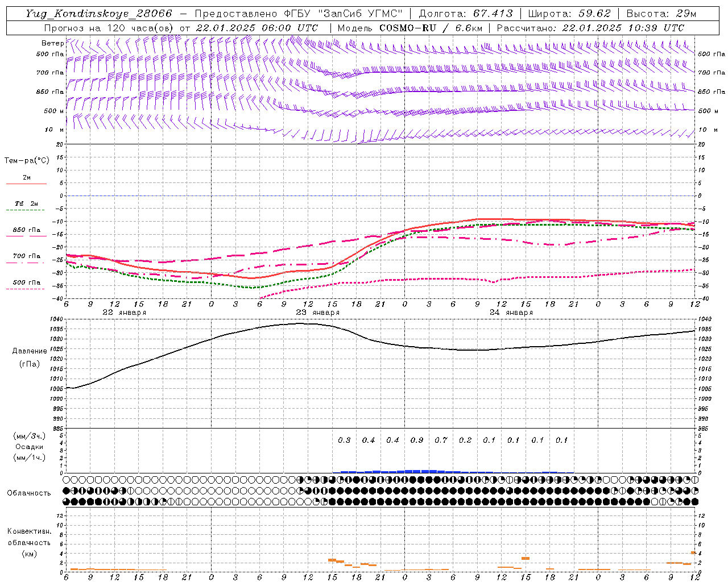Click "Рассчитано: 22.01.2025 10:39 UTC" timestamp

coord(590,28)
